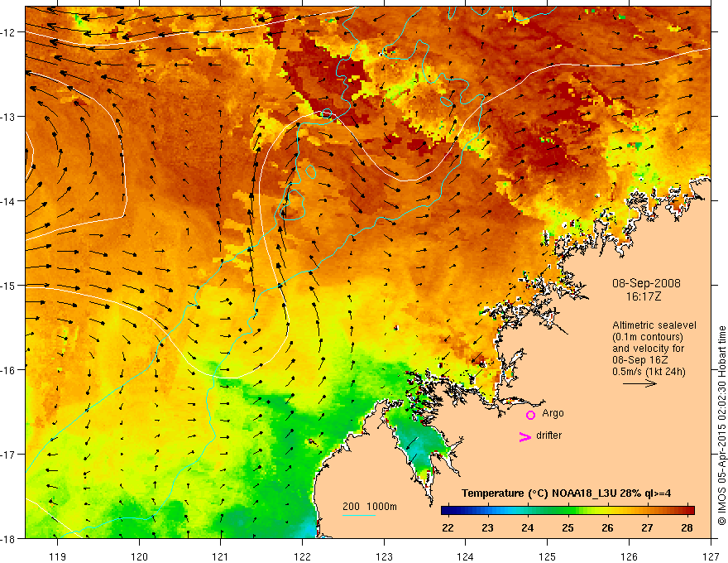Click the magenta drifter arrowhead symbol
The height and width of the screenshot is (563, 728).
pyautogui.click(x=525, y=436)
